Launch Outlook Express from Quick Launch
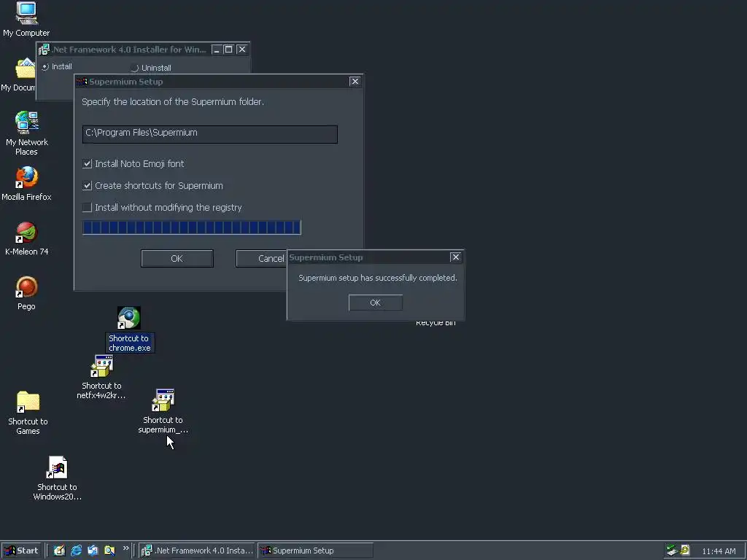This screenshot has width=747, height=560. point(93,551)
